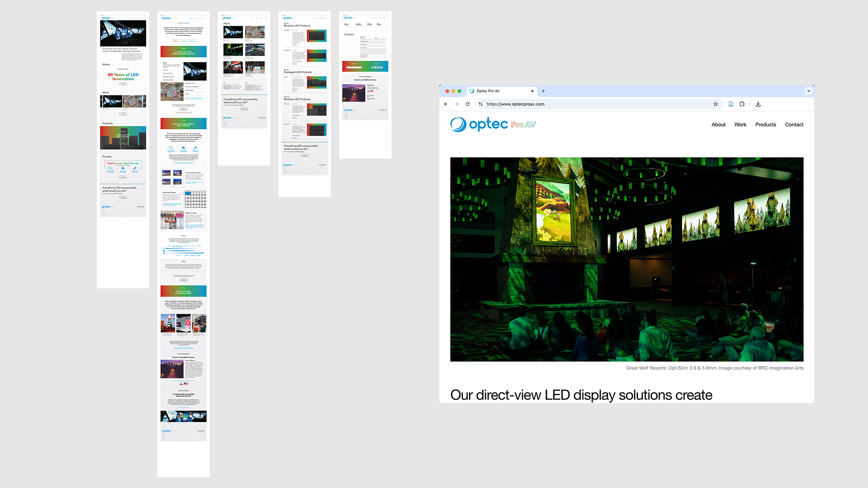Click the browser forward arrow

(457, 104)
